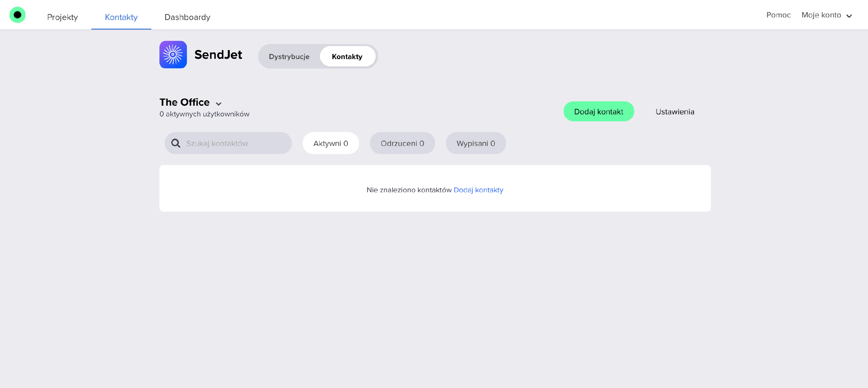The width and height of the screenshot is (868, 388).
Task: Switch toggle to Dystrybucje
Action: coord(289,57)
